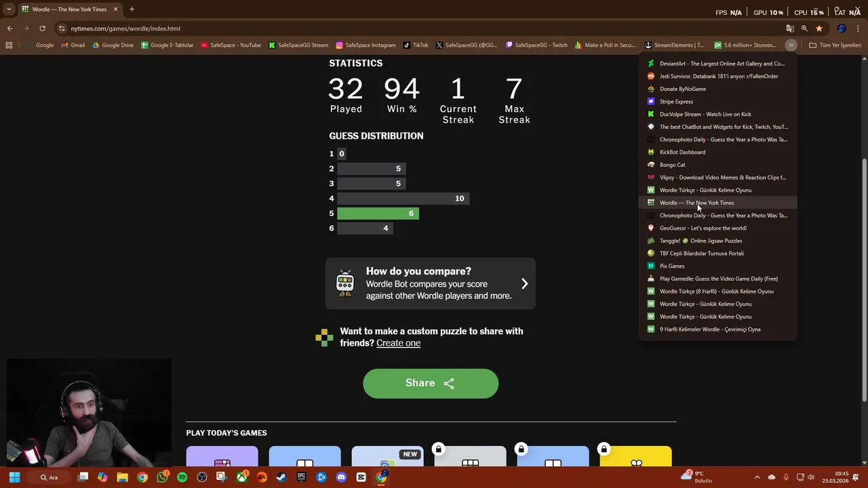Screen dimensions: 868x488
Task: Open Snipping Tool in taskbar
Action: (x=222, y=477)
